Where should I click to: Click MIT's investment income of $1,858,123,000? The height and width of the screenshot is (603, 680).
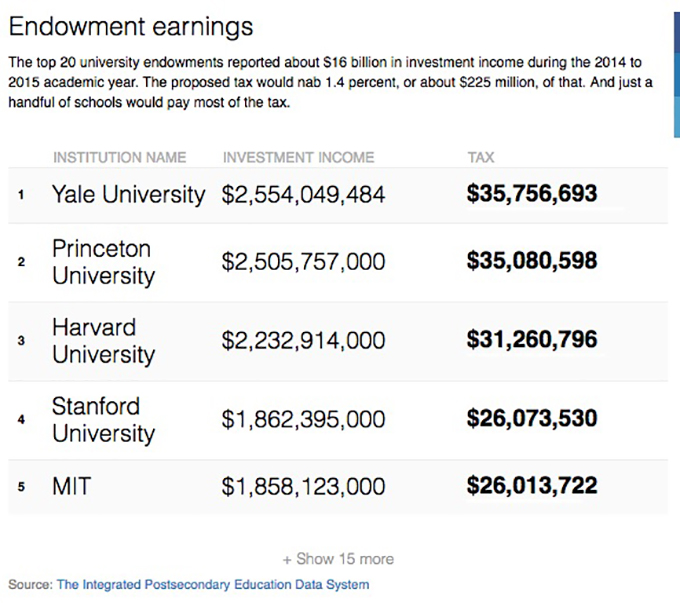pos(303,487)
